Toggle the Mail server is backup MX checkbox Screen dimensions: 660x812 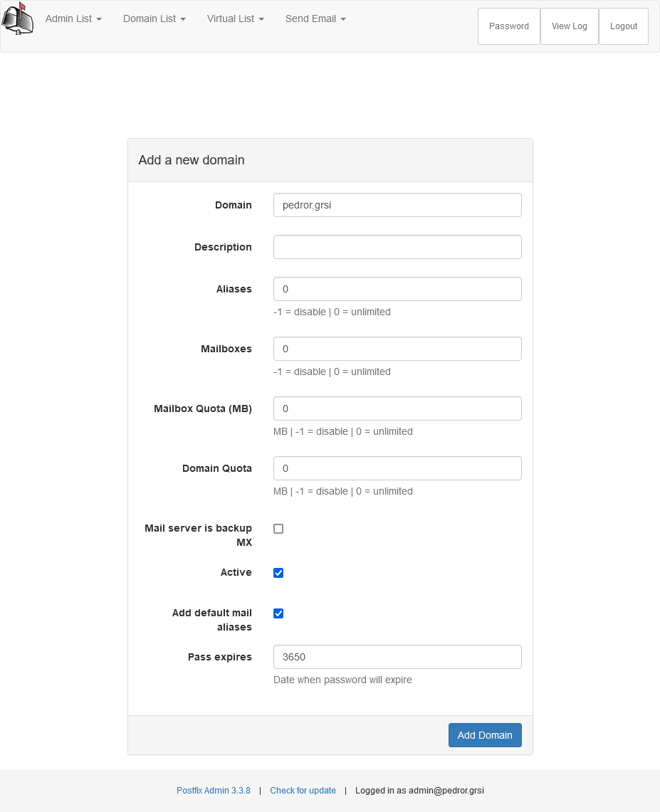pos(278,529)
